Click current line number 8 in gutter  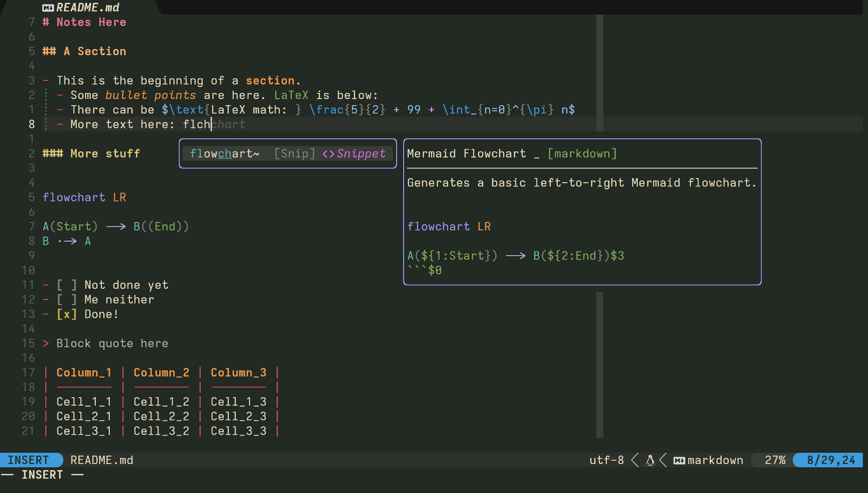coord(32,124)
